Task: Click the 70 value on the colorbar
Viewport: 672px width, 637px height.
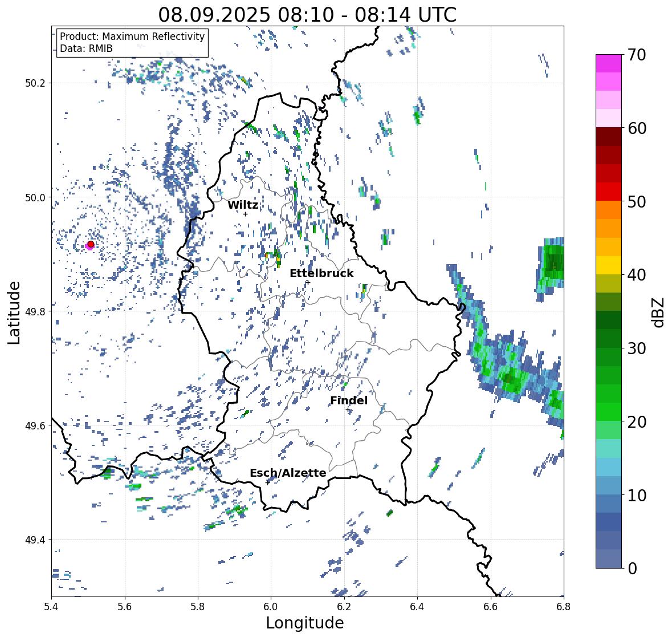Action: tap(637, 55)
